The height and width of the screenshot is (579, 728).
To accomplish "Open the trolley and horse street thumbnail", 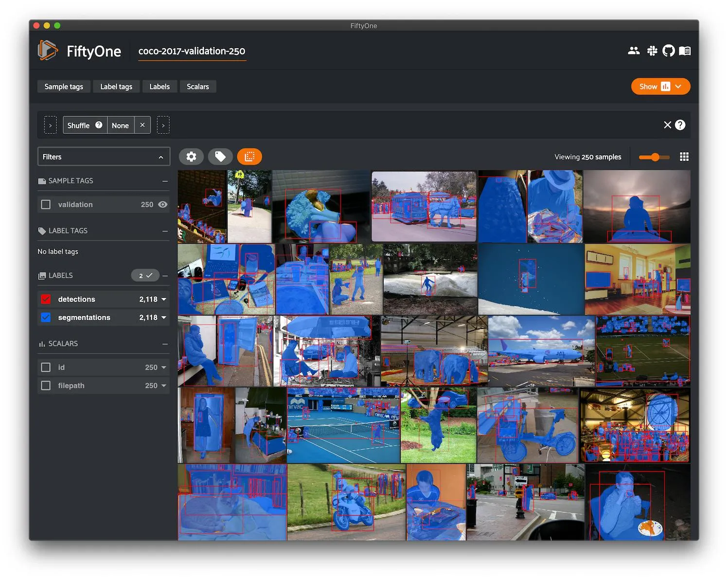I will coord(424,206).
